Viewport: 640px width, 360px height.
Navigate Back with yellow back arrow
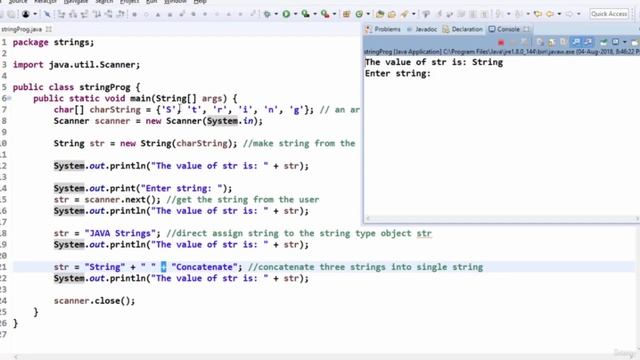(x=550, y=14)
